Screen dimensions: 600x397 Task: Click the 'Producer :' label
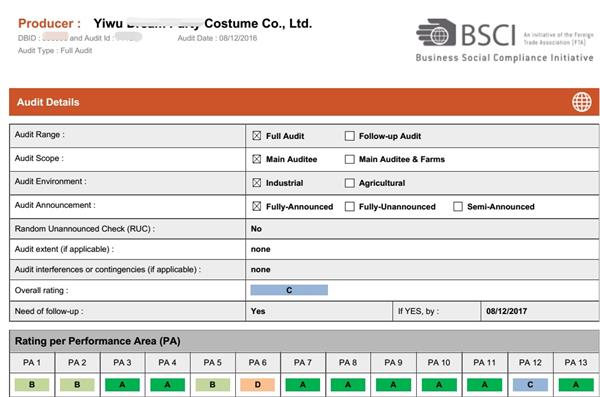(x=49, y=23)
